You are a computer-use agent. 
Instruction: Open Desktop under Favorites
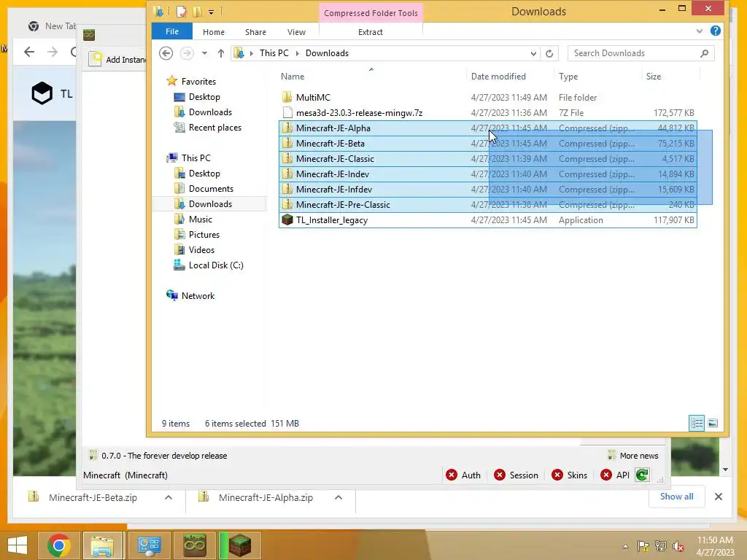[x=204, y=97]
